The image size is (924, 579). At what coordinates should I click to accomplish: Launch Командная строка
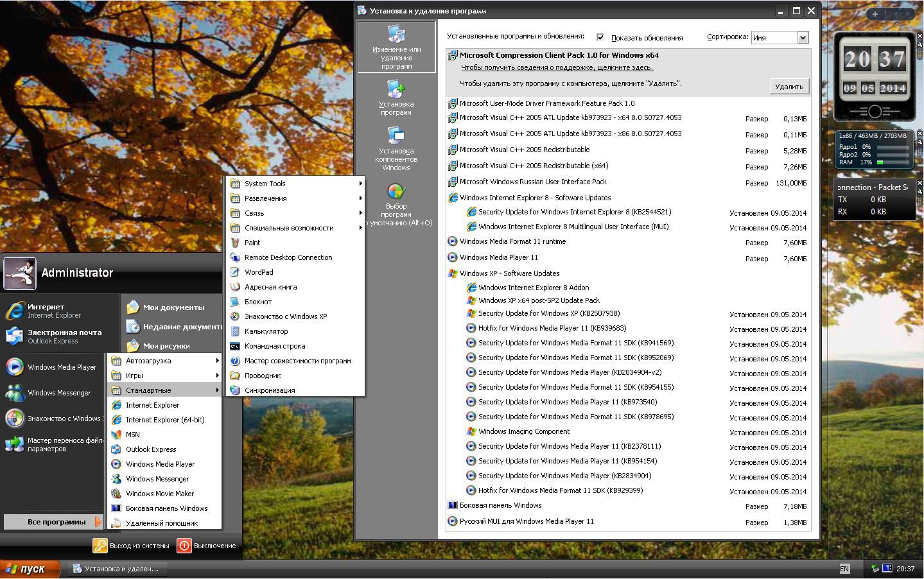pos(295,346)
